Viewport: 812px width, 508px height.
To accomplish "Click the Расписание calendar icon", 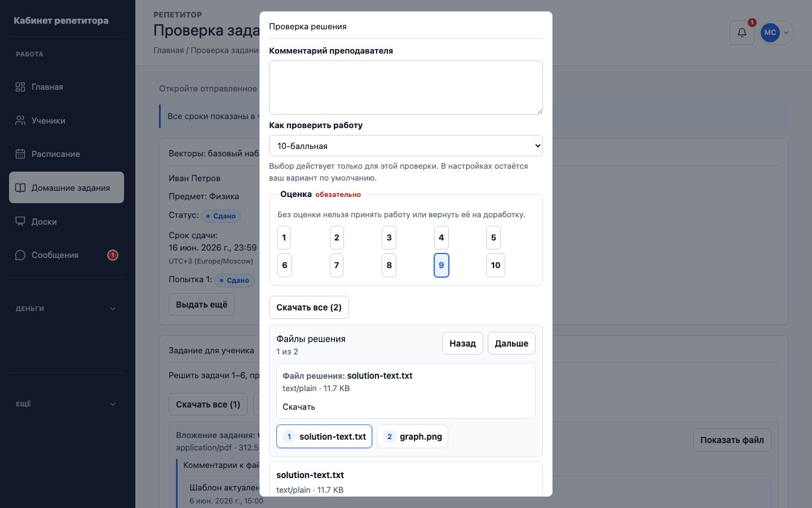I will pos(20,154).
